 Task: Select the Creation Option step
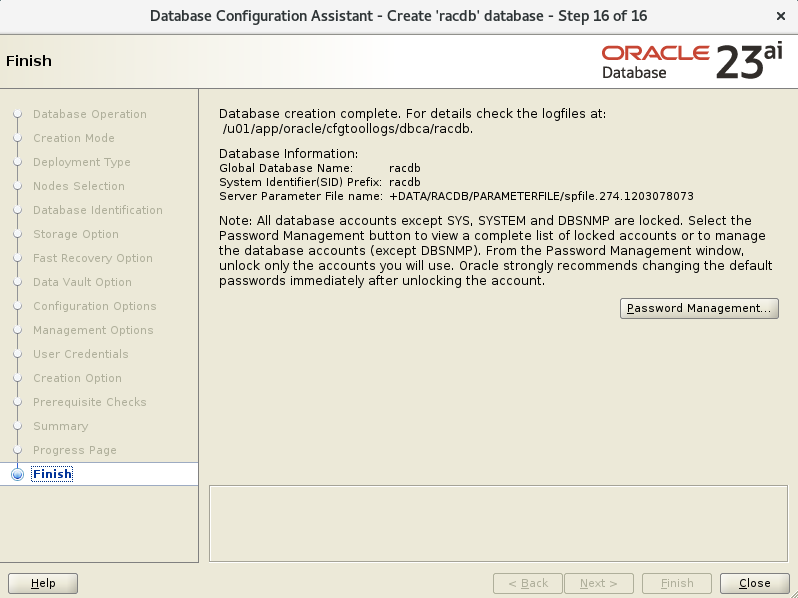click(77, 378)
